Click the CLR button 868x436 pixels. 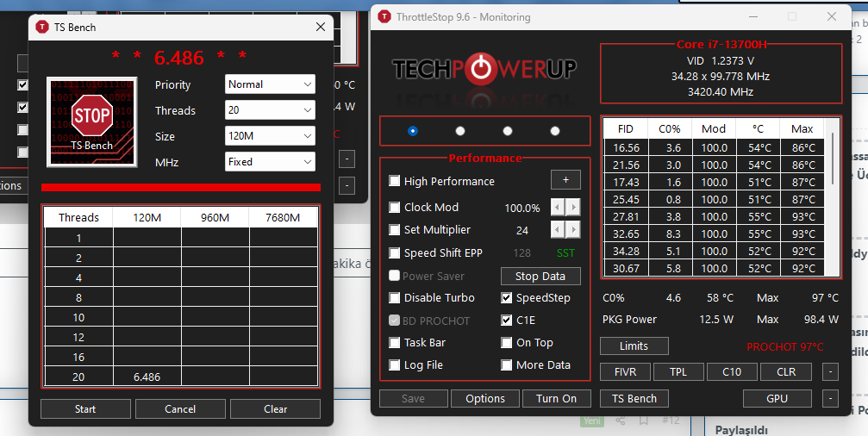[786, 372]
